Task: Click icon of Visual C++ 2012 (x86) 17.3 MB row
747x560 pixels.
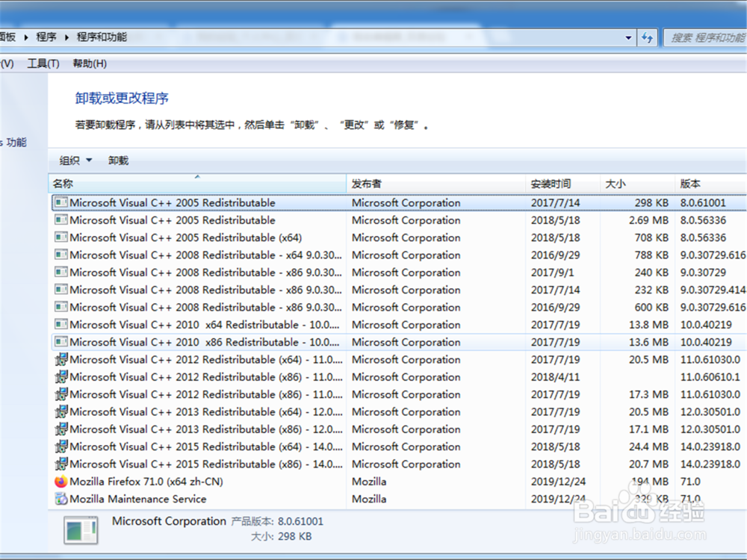Action: tap(61, 394)
